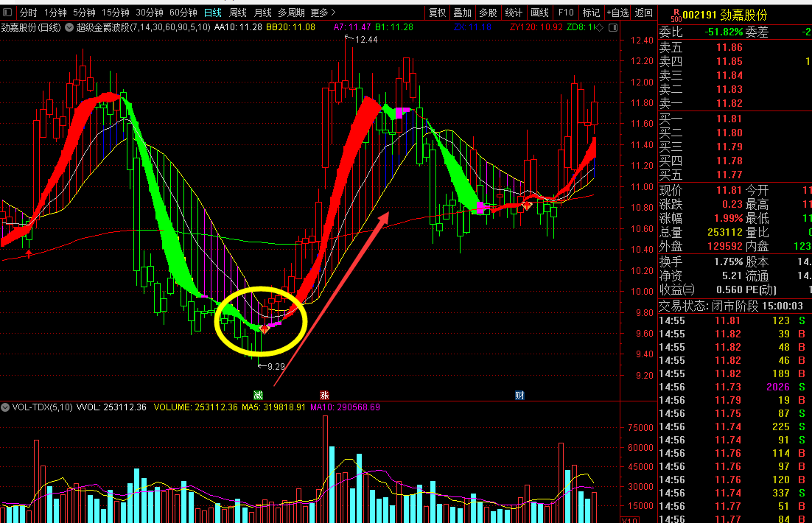Click the diamond icon after ZD8 indicator
Screen dimensions: 812x523
[599, 27]
